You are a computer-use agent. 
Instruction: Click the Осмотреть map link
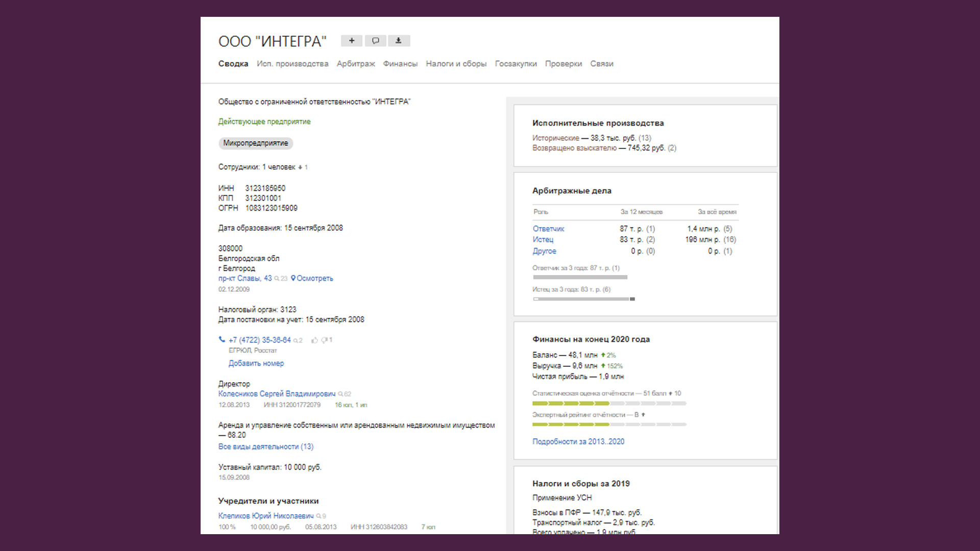312,279
